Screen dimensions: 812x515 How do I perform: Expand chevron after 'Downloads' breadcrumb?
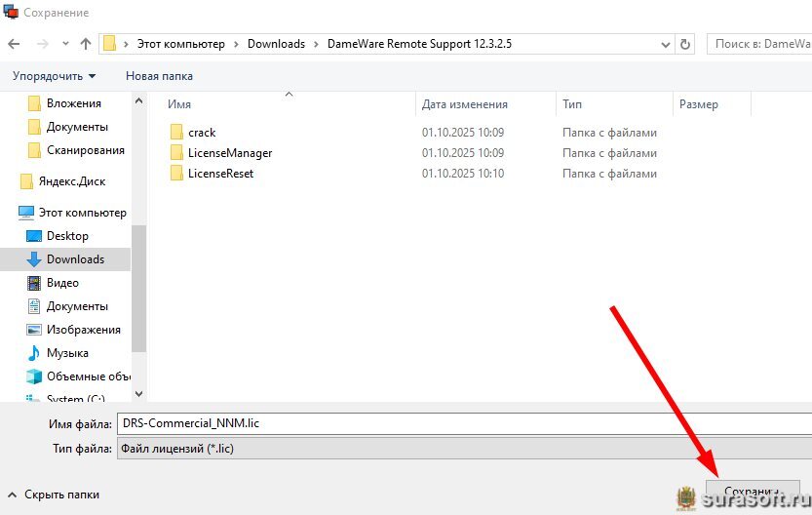(x=316, y=44)
